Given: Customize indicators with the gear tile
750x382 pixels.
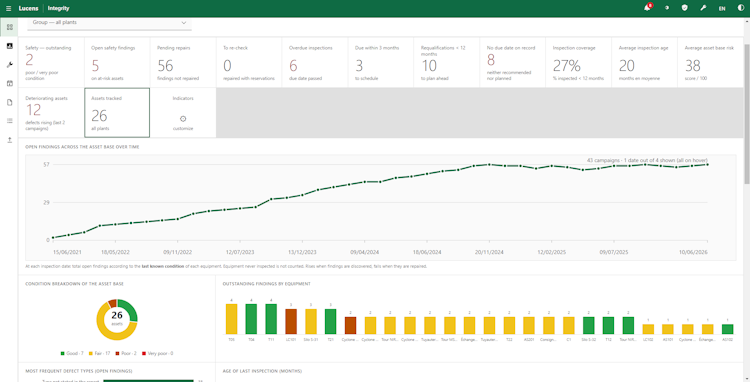Looking at the screenshot, I should point(183,113).
